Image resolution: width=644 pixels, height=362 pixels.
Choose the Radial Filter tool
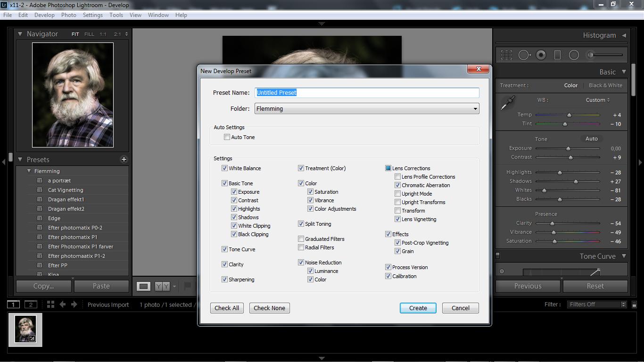coord(574,55)
